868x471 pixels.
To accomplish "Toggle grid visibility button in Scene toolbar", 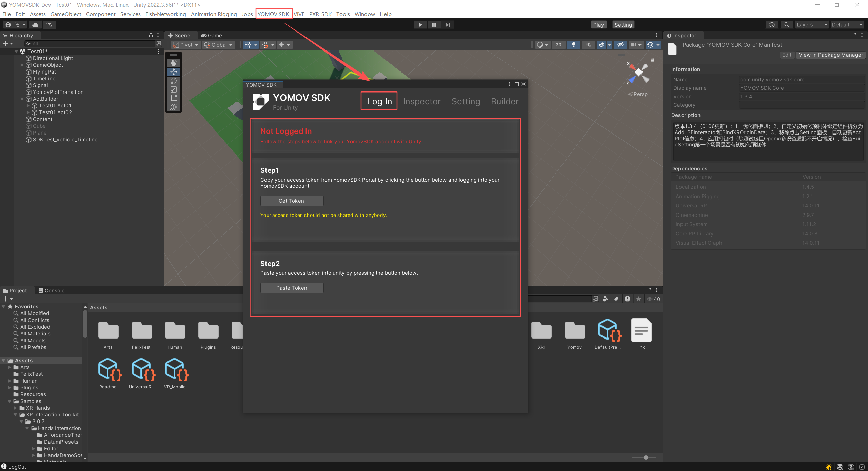I will point(248,45).
